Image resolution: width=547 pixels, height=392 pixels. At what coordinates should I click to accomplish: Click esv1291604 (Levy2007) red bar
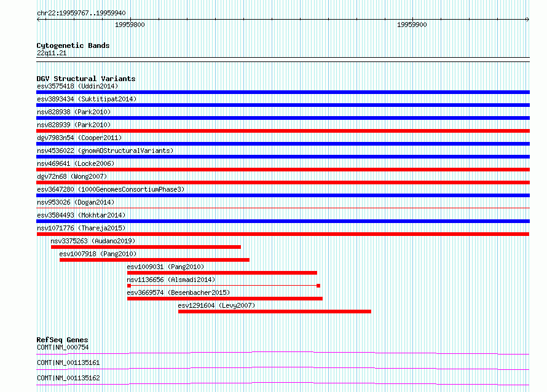click(x=275, y=312)
